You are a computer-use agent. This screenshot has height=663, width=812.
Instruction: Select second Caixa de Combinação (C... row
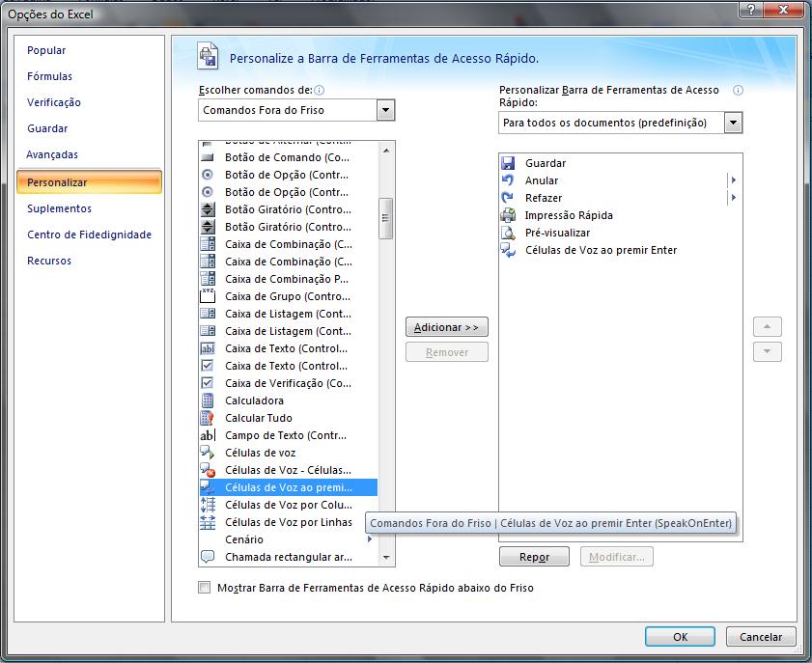[x=289, y=262]
